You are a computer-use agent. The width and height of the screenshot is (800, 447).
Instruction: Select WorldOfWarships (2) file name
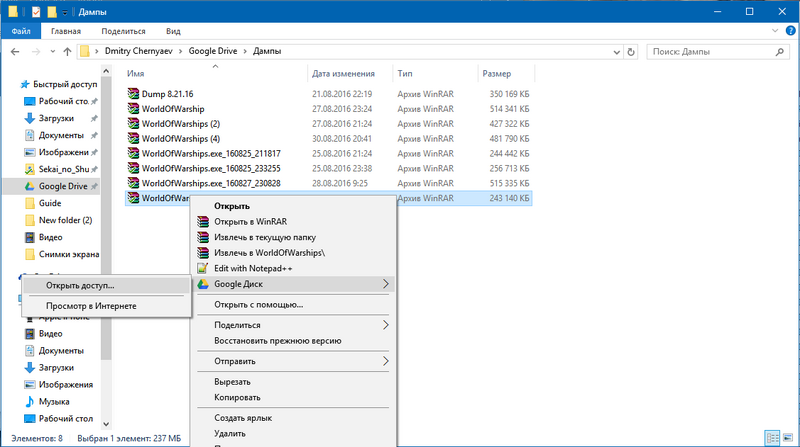[181, 123]
